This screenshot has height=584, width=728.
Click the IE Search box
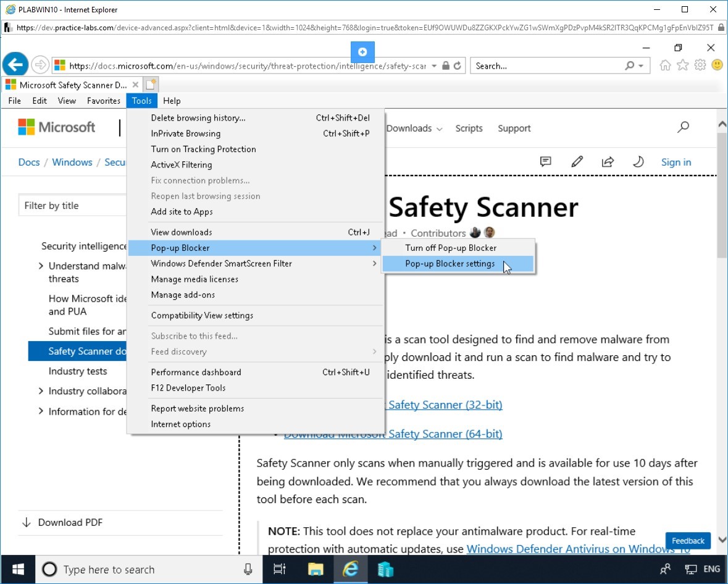point(548,66)
